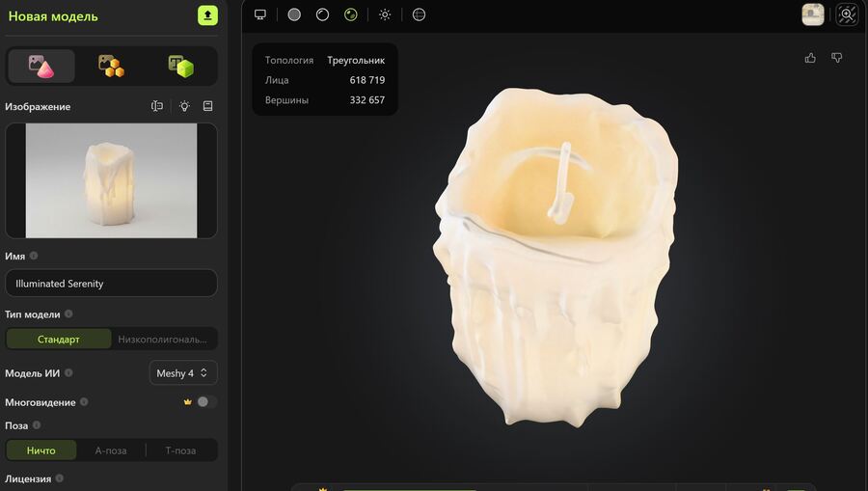Select the Т-поза option
The width and height of the screenshot is (868, 491).
180,450
